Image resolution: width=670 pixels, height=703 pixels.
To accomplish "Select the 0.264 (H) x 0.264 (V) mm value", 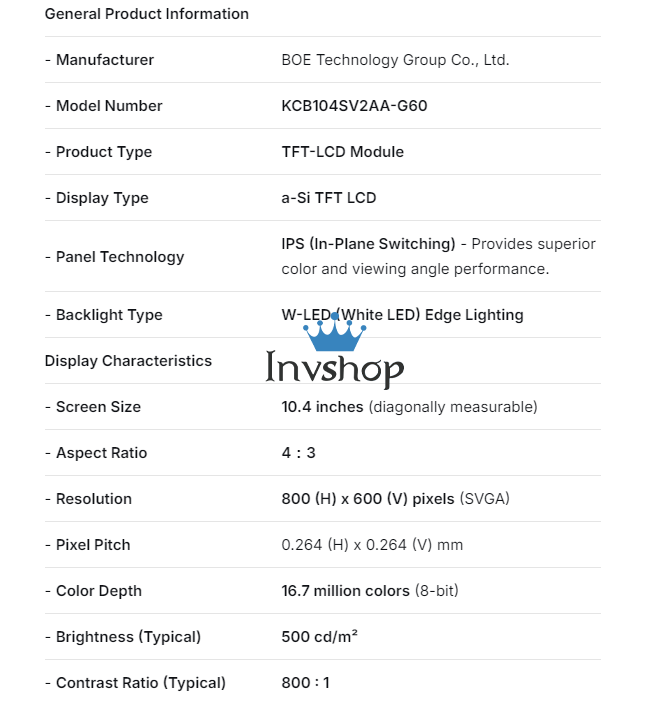I will [x=372, y=545].
